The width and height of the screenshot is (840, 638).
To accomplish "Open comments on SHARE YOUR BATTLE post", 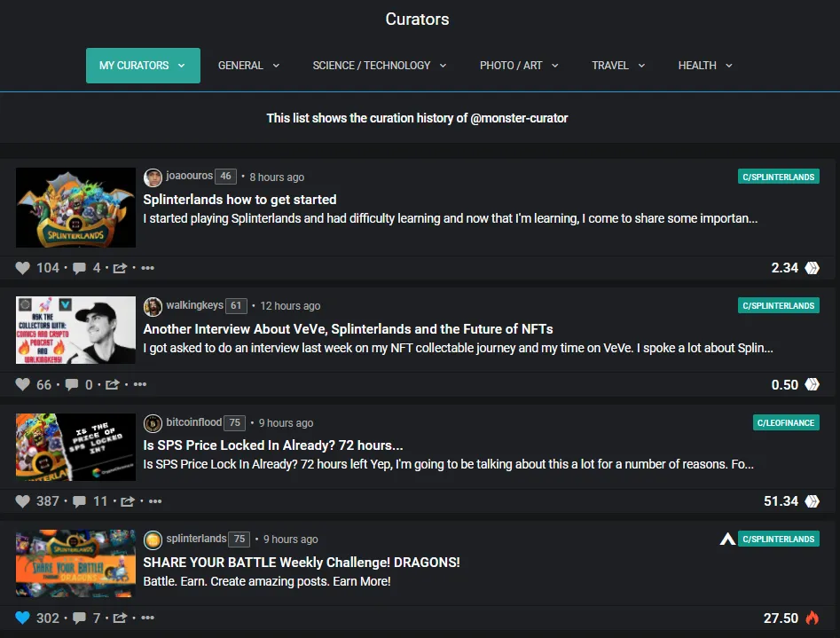I will [x=79, y=618].
